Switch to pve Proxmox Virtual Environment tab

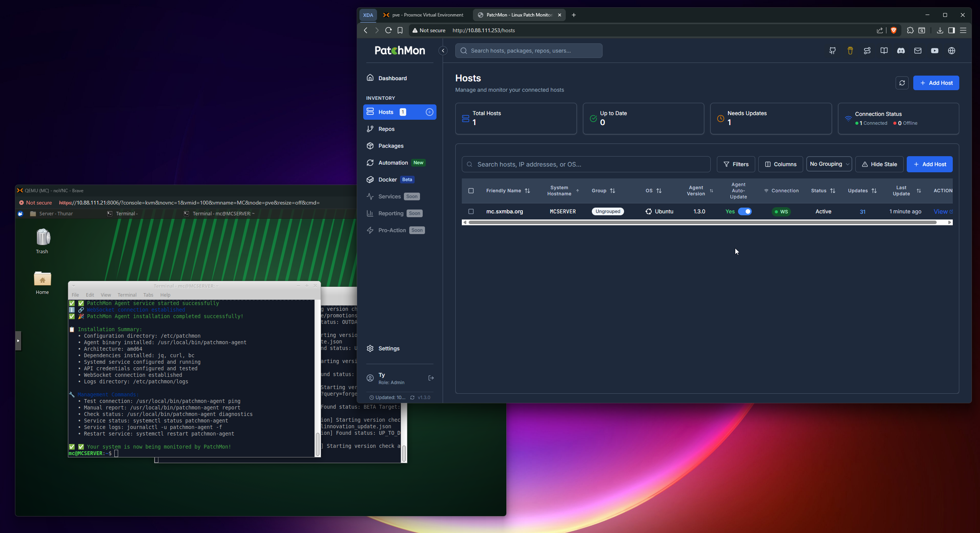pyautogui.click(x=424, y=15)
